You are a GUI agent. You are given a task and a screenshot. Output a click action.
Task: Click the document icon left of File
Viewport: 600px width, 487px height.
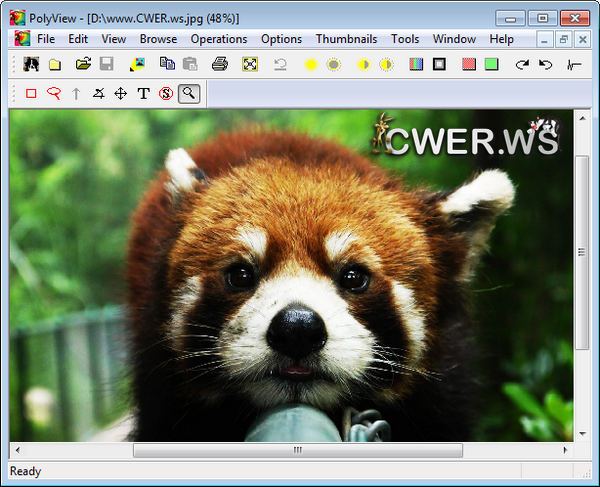[22, 39]
